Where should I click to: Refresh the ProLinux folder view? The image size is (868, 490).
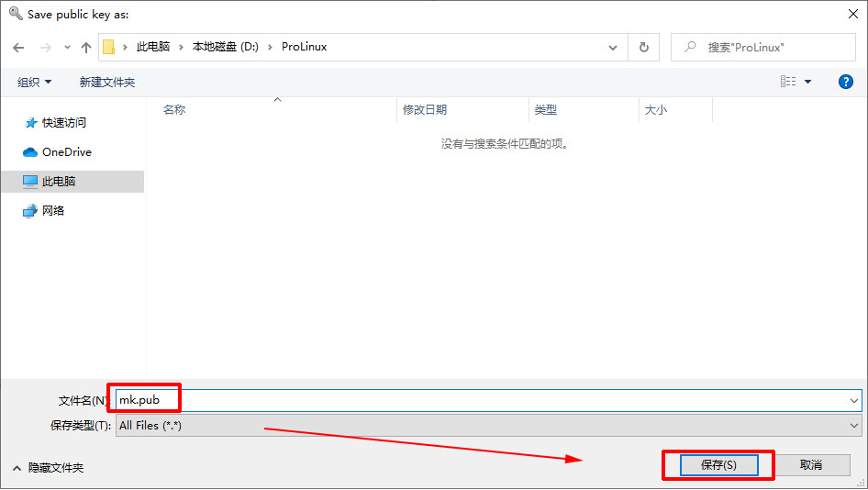point(644,47)
